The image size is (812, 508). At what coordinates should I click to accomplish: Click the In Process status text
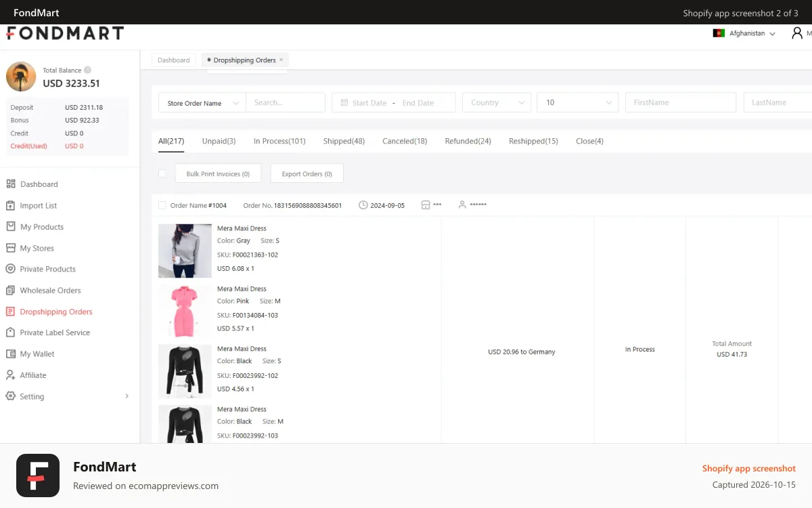640,350
